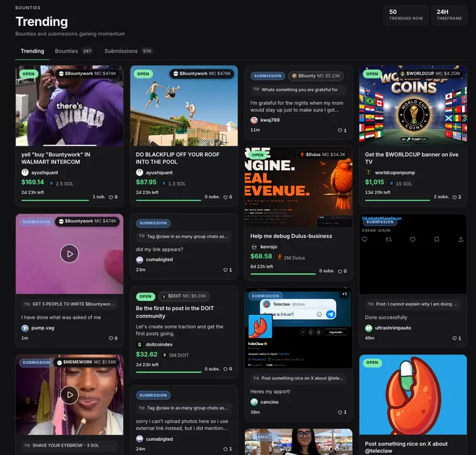Open the Submissions tab
The height and width of the screenshot is (455, 476).
[x=128, y=51]
